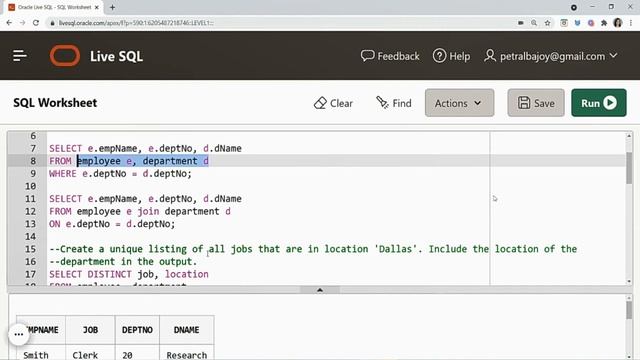Click the comment about location 'Dallas'
This screenshot has width=640, height=360.
313,249
